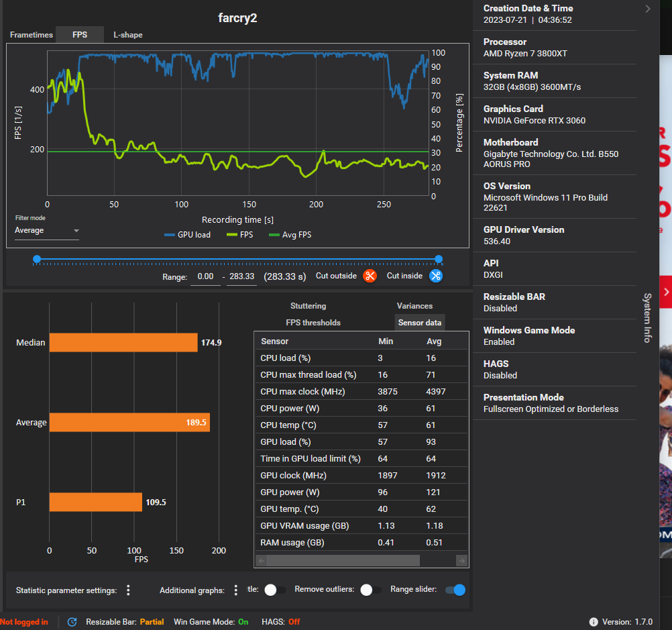
Task: Select the FPS thresholds tab
Action: tap(313, 323)
